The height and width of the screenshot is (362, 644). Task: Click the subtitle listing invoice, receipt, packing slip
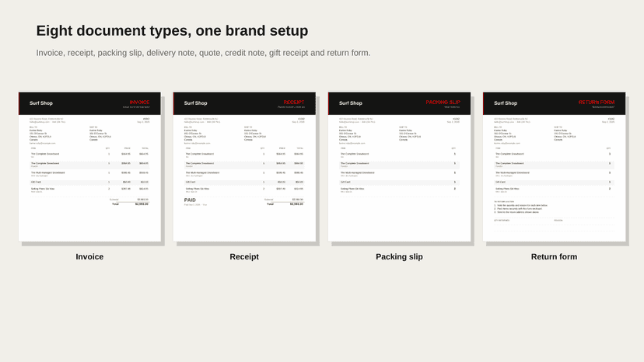pos(203,53)
